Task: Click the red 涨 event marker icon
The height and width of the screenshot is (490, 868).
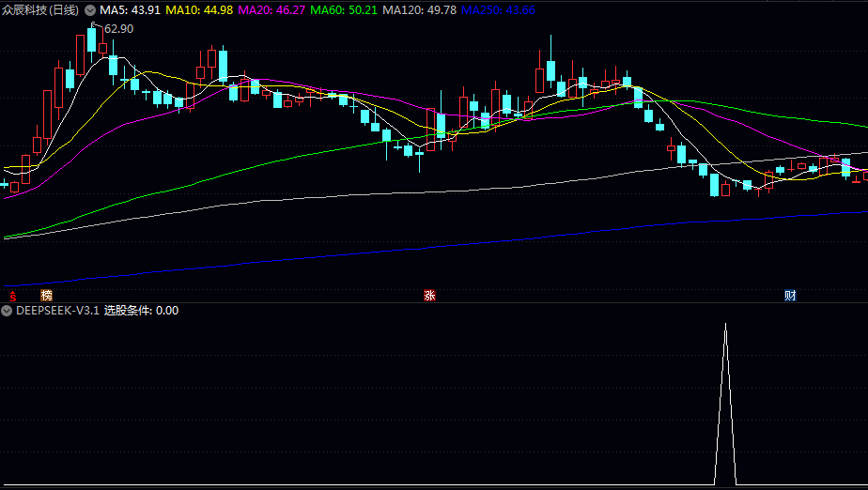Action: coord(429,295)
